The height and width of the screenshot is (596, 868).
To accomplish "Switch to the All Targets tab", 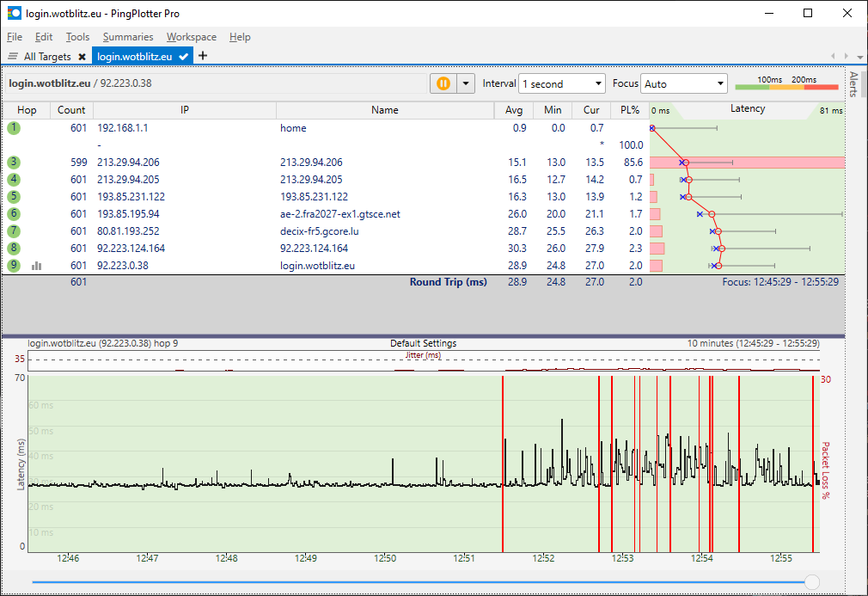I will click(46, 57).
